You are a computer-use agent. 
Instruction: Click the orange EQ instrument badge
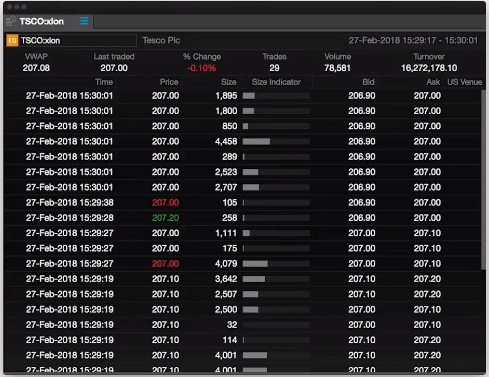pos(12,41)
